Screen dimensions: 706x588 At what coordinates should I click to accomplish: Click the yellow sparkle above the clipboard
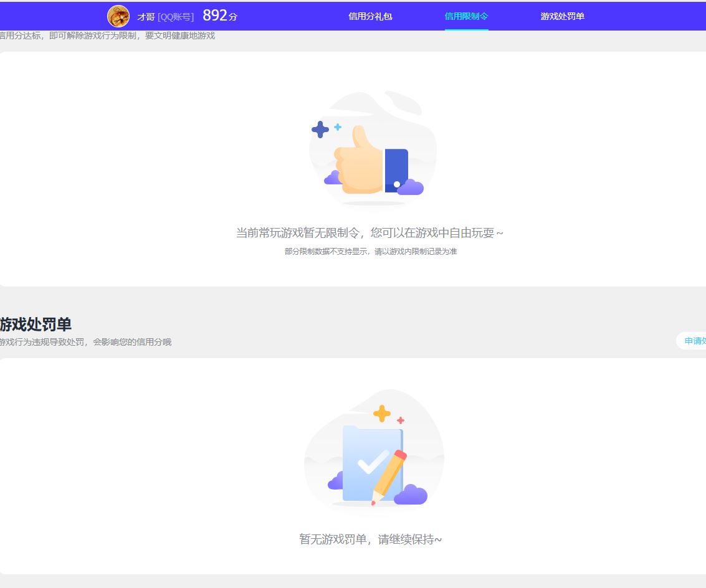[x=381, y=413]
